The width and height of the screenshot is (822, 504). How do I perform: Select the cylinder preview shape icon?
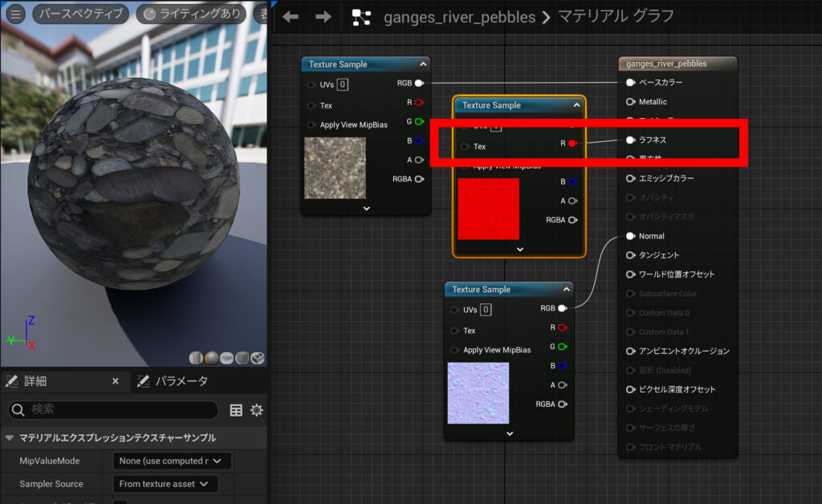tap(196, 358)
